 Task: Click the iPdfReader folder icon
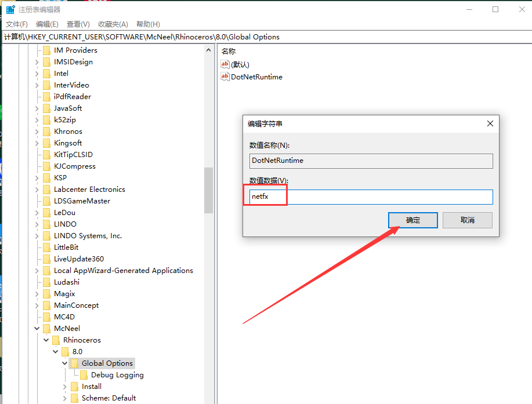[x=47, y=97]
